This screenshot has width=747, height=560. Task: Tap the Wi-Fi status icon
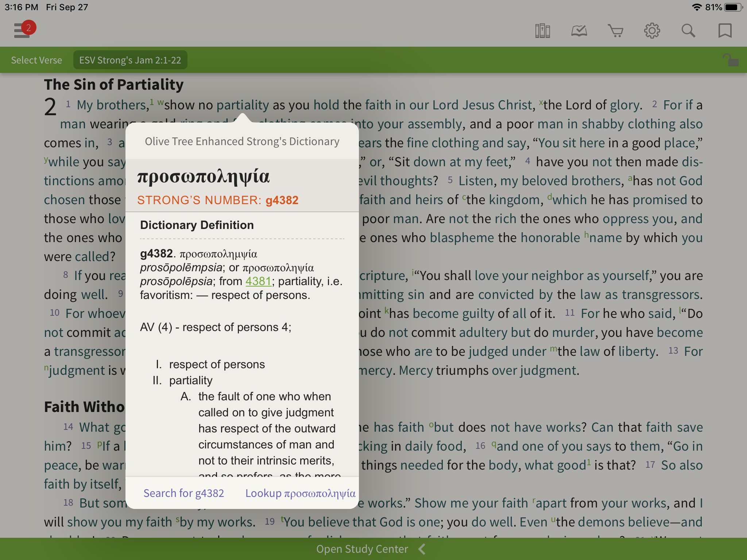(x=697, y=7)
